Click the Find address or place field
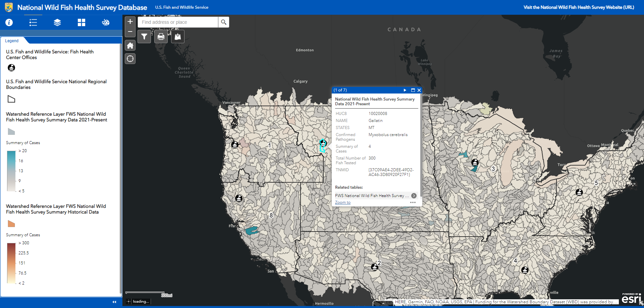This screenshot has height=308, width=644. click(178, 22)
